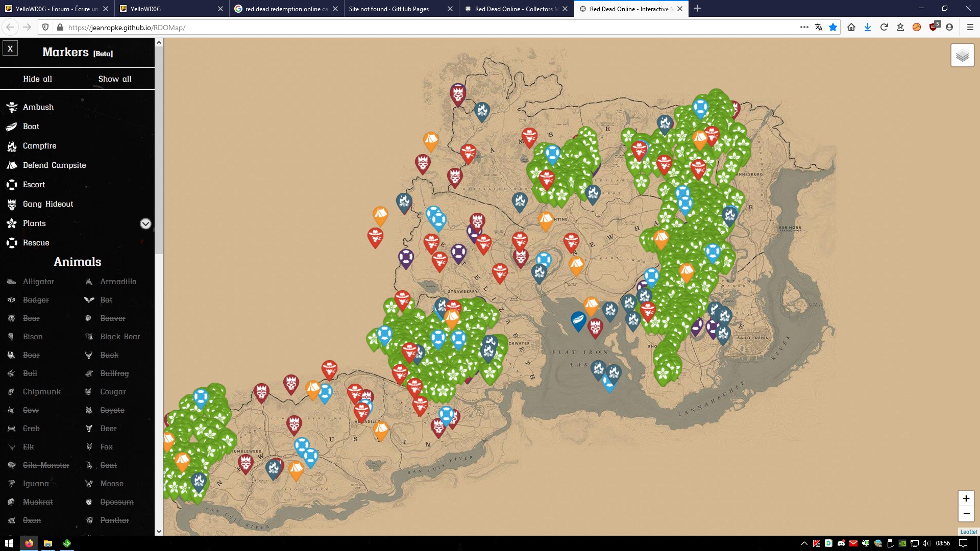Image resolution: width=980 pixels, height=551 pixels.
Task: Show hidden system tray icons
Action: [804, 543]
